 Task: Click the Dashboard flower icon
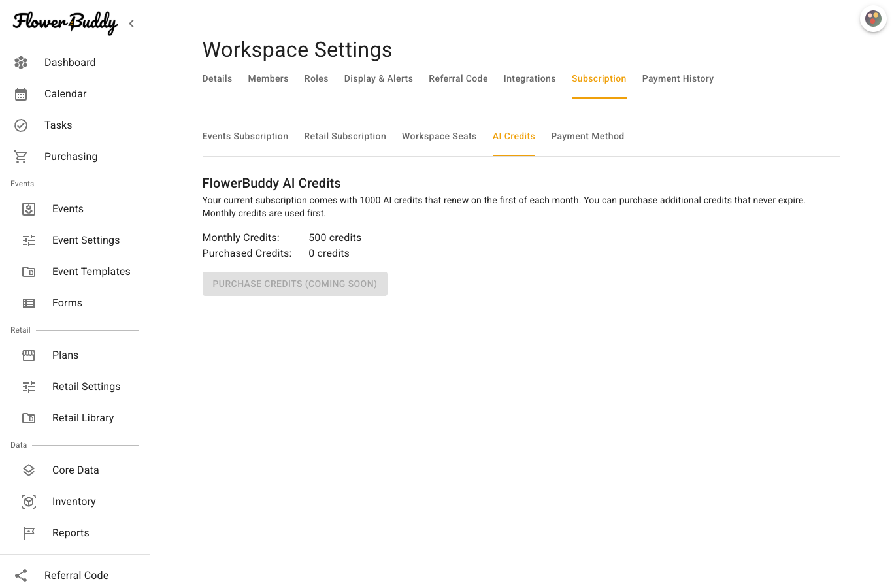pos(21,63)
